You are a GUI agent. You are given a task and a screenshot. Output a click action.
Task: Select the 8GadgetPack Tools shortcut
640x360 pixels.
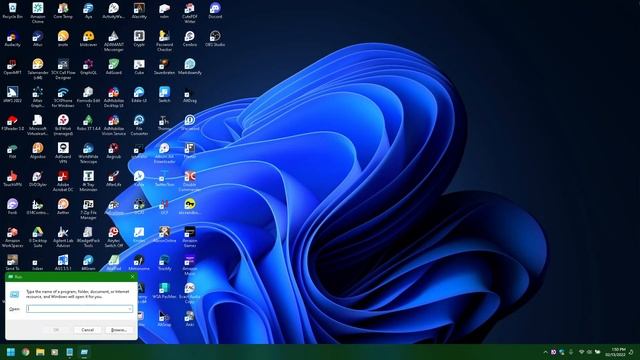88,237
